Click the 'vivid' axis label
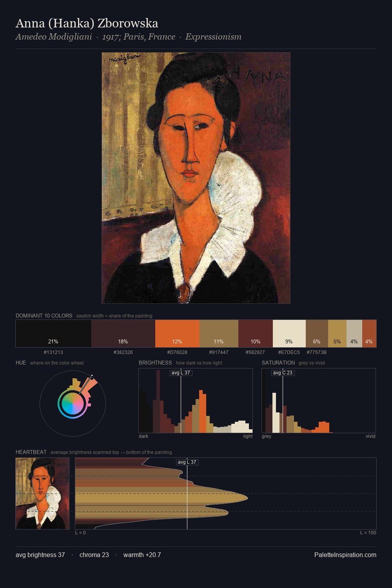Viewport: 392px width, 588px height. coord(370,436)
